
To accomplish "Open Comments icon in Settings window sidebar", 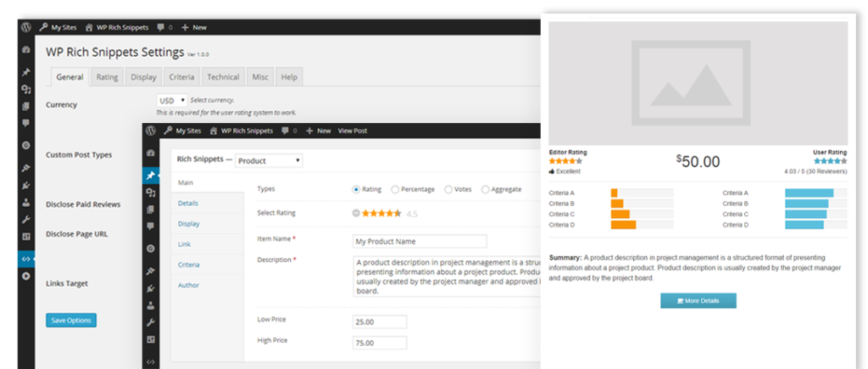I will 26,123.
